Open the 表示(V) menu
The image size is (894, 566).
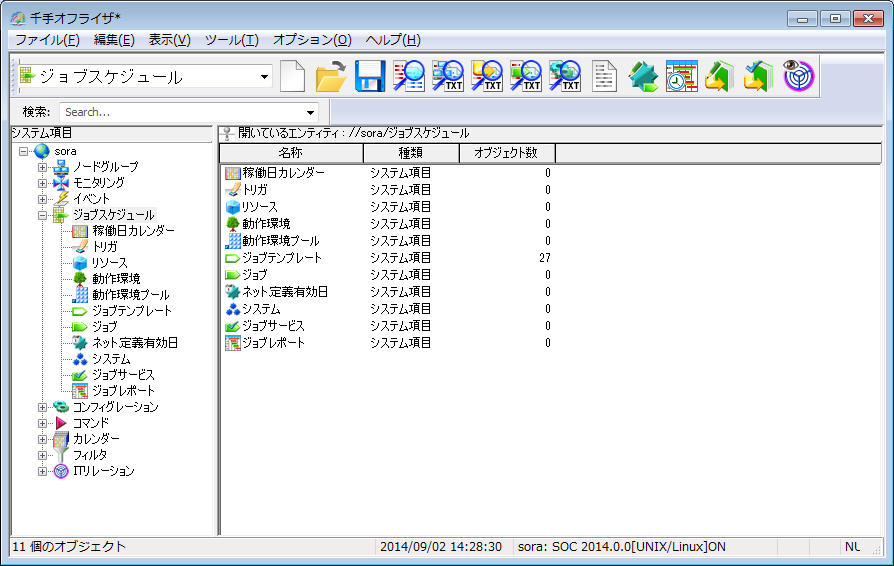click(x=169, y=40)
